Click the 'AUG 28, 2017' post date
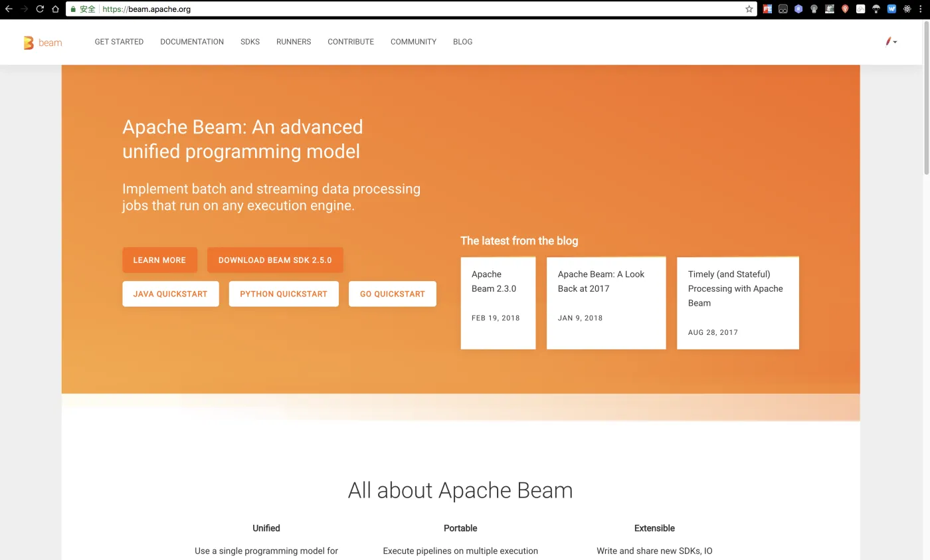Image resolution: width=930 pixels, height=560 pixels. (713, 332)
